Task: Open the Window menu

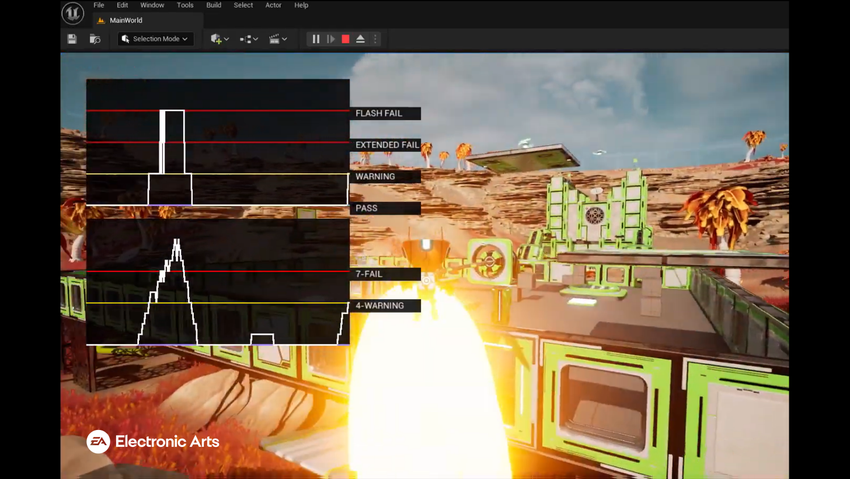Action: coord(152,5)
